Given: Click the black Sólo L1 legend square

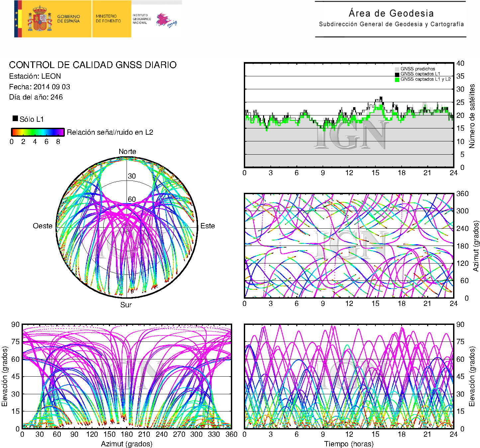Looking at the screenshot, I should [15, 118].
